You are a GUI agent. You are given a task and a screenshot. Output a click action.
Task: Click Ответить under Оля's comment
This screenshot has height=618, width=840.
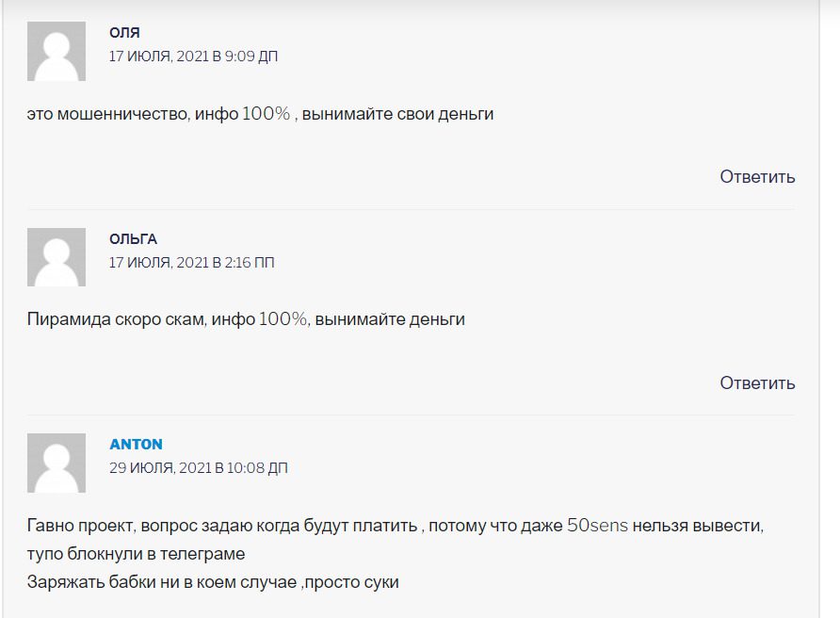pos(757,176)
